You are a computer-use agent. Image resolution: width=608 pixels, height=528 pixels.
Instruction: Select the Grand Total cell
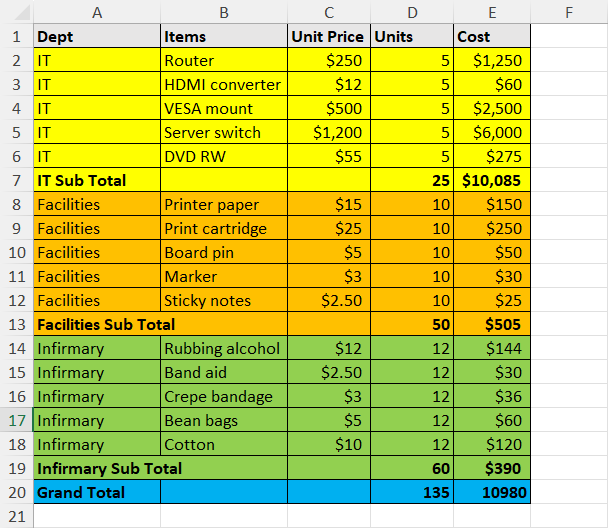pyautogui.click(x=97, y=492)
